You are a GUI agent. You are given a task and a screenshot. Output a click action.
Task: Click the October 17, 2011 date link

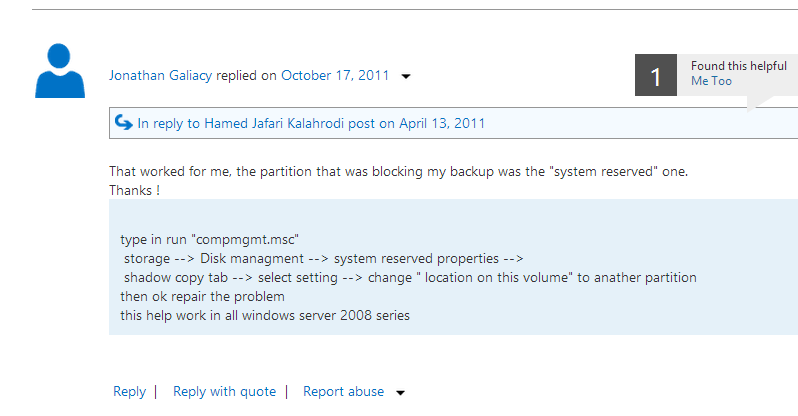pyautogui.click(x=334, y=75)
